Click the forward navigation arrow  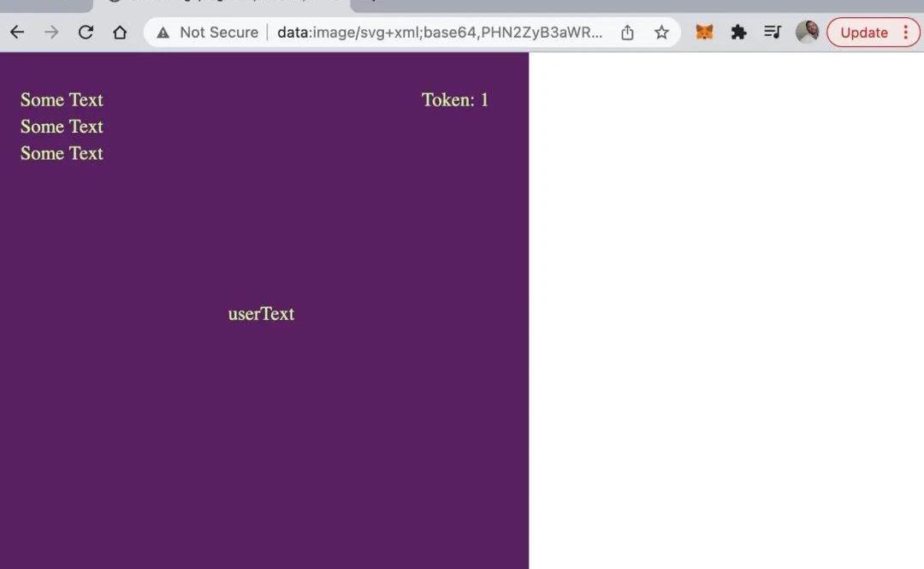[51, 33]
